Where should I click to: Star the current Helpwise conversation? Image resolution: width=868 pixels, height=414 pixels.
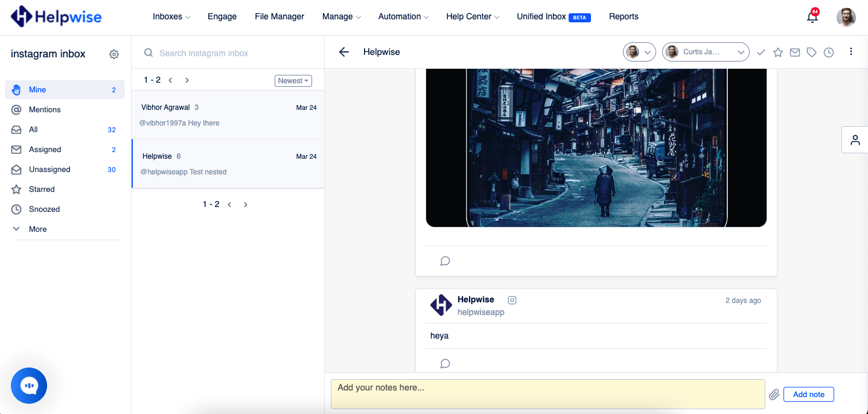click(x=777, y=52)
